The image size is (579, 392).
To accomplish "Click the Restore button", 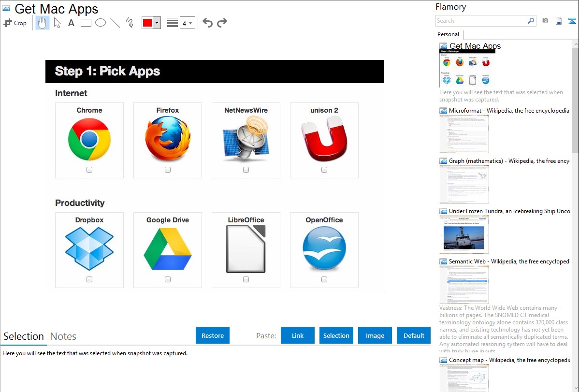I will (x=213, y=335).
